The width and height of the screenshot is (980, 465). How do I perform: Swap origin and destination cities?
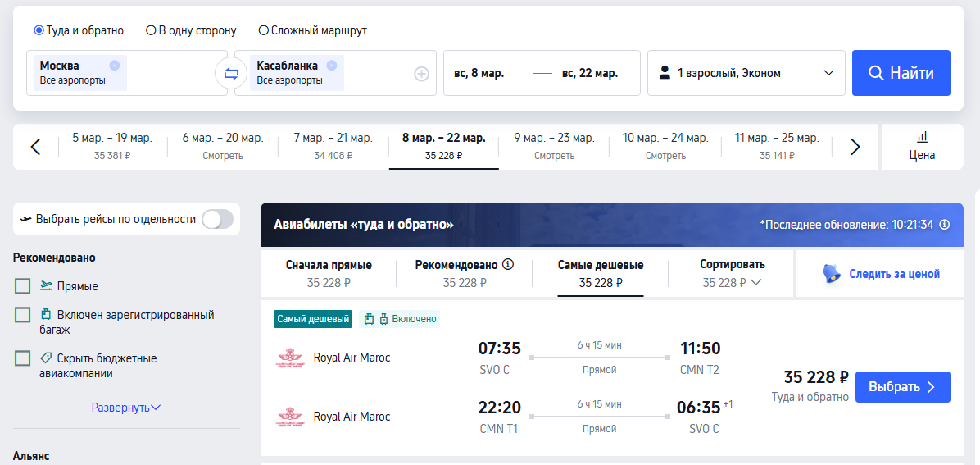231,73
